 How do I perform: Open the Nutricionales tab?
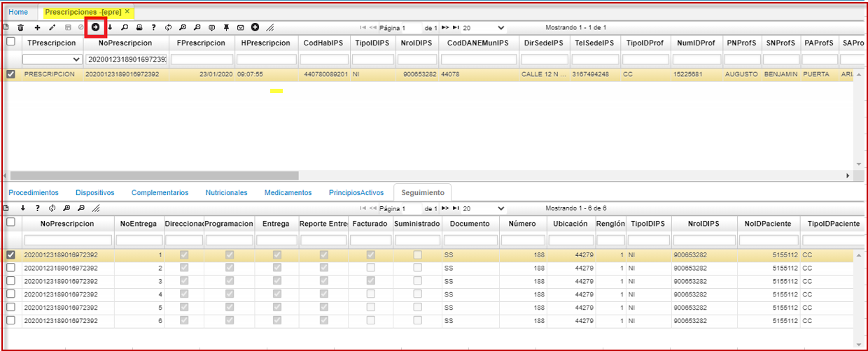coord(226,192)
